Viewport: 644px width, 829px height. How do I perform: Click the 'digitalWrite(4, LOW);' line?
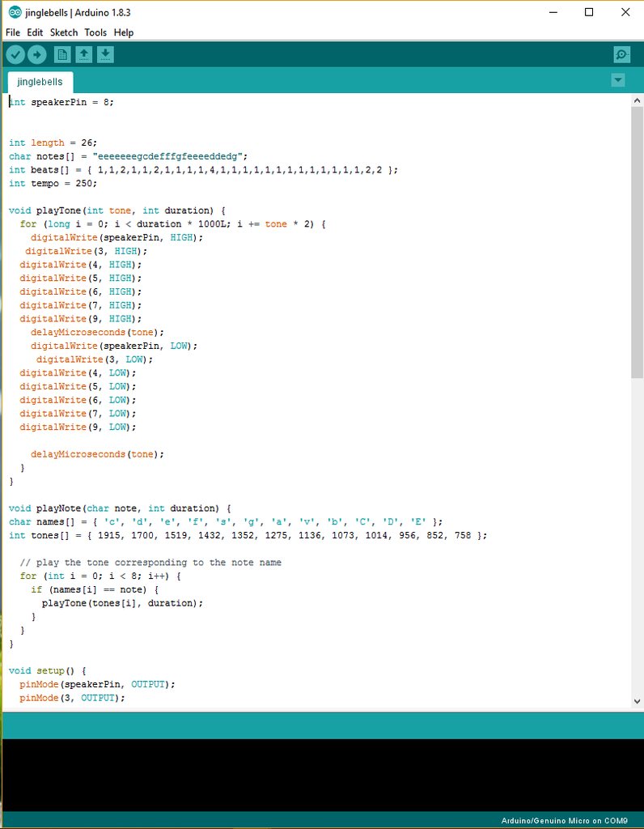tap(78, 372)
